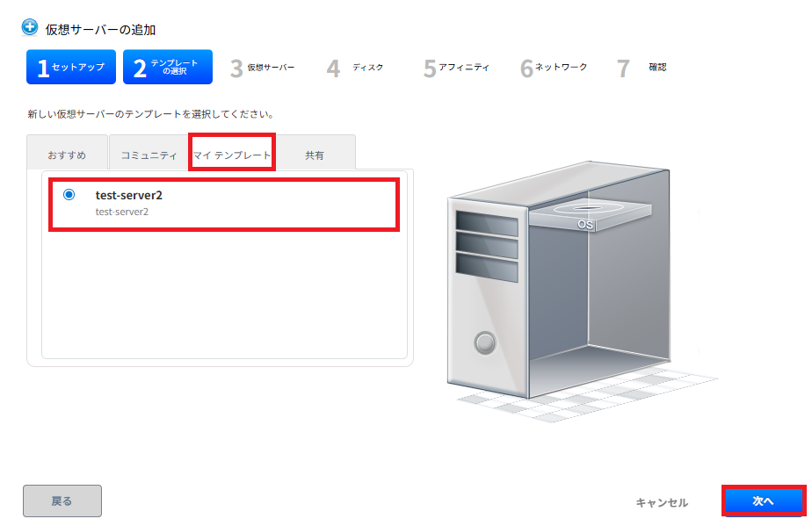Click the round power button on the tower

(x=485, y=342)
